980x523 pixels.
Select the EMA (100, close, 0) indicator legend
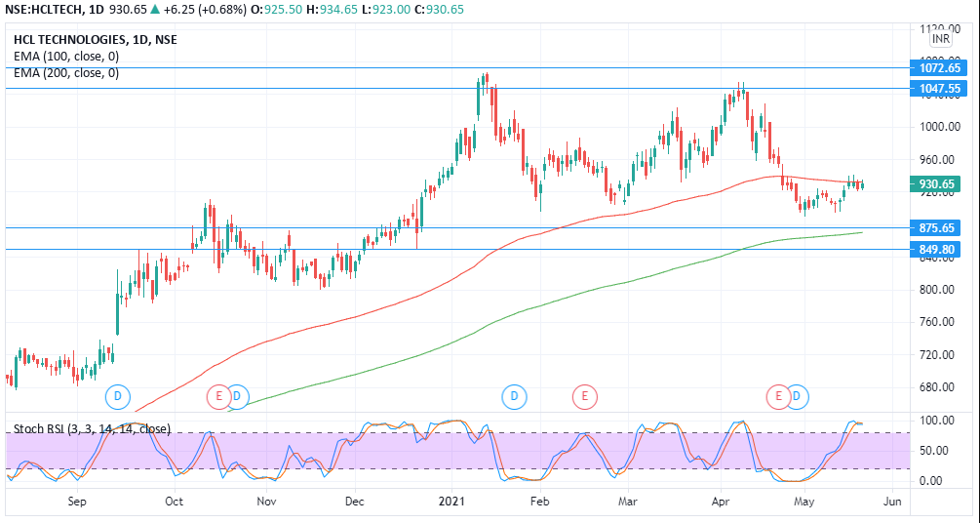click(x=66, y=57)
